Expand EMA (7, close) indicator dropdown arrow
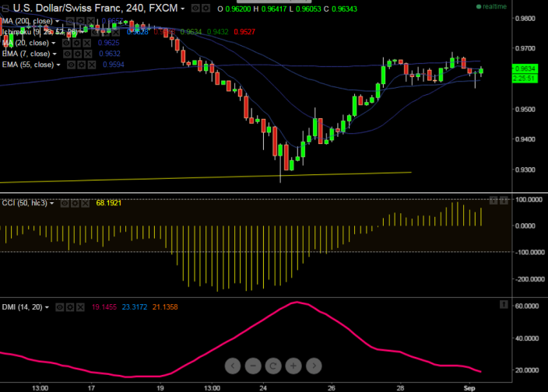Image resolution: width=548 pixels, height=392 pixels. [x=54, y=54]
